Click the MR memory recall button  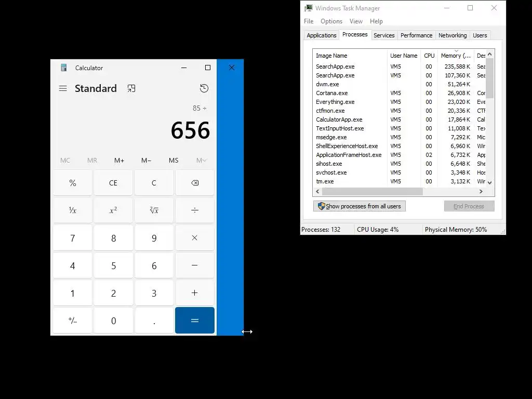click(x=92, y=161)
